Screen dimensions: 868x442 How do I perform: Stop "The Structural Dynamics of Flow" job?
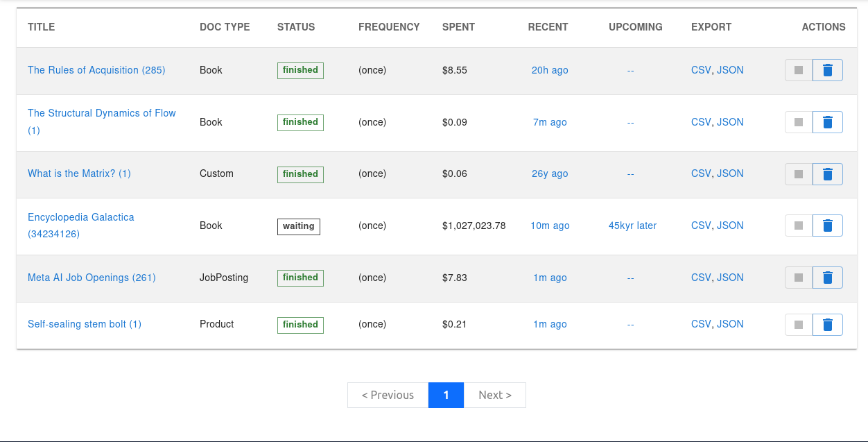(797, 122)
